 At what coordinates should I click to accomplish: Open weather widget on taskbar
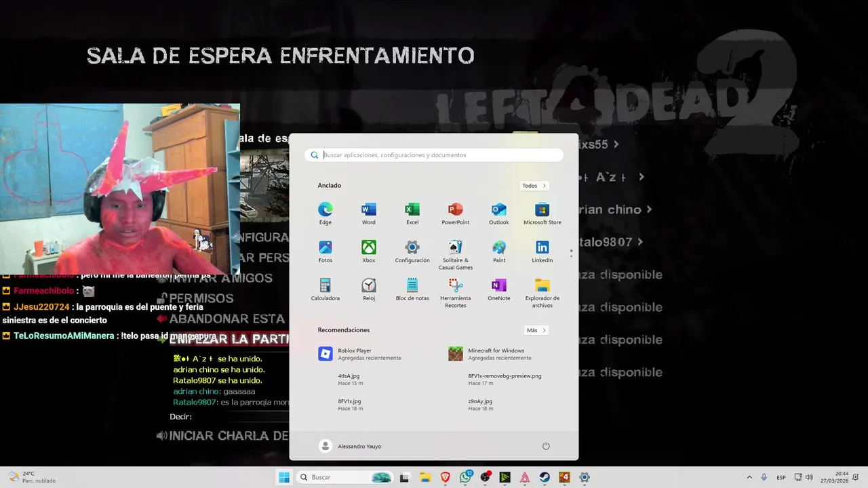click(x=33, y=477)
